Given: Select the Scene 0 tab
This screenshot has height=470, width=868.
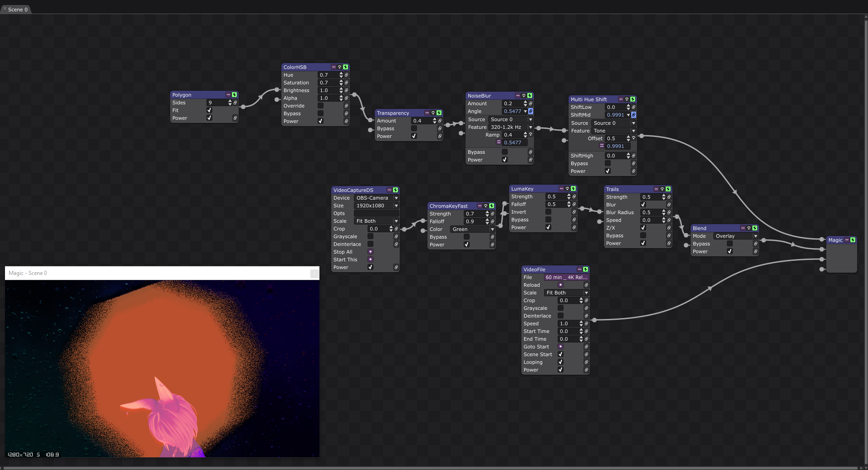Looking at the screenshot, I should tap(18, 10).
